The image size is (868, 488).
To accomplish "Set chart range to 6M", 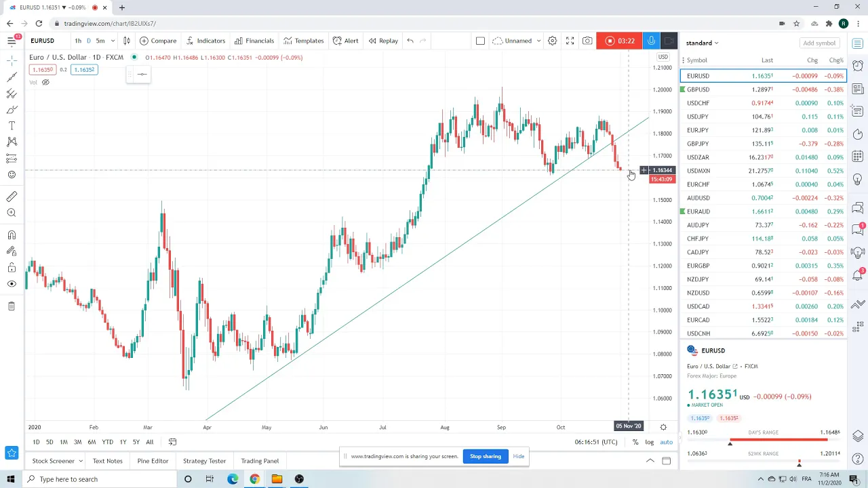I will [92, 442].
